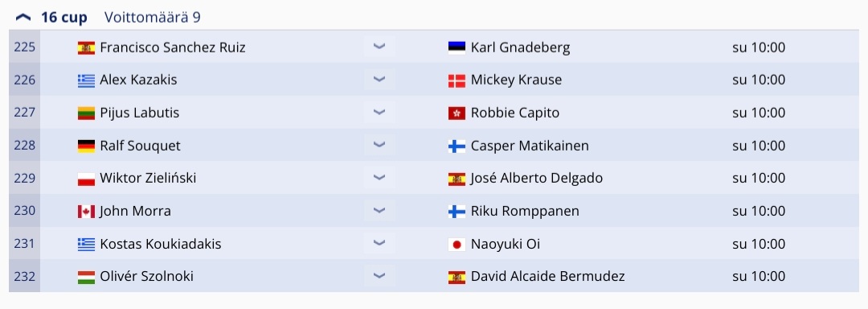Collapse the 16 cup section chevron
This screenshot has height=309, width=868.
[x=24, y=18]
